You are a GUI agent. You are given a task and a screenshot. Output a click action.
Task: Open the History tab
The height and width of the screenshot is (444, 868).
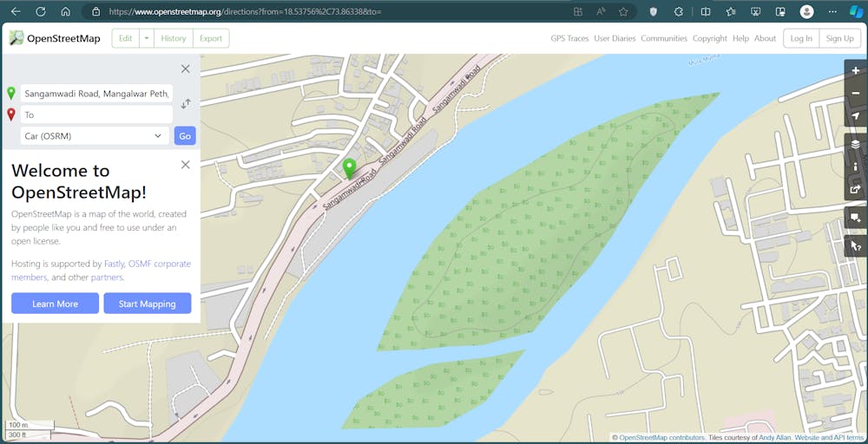[174, 38]
